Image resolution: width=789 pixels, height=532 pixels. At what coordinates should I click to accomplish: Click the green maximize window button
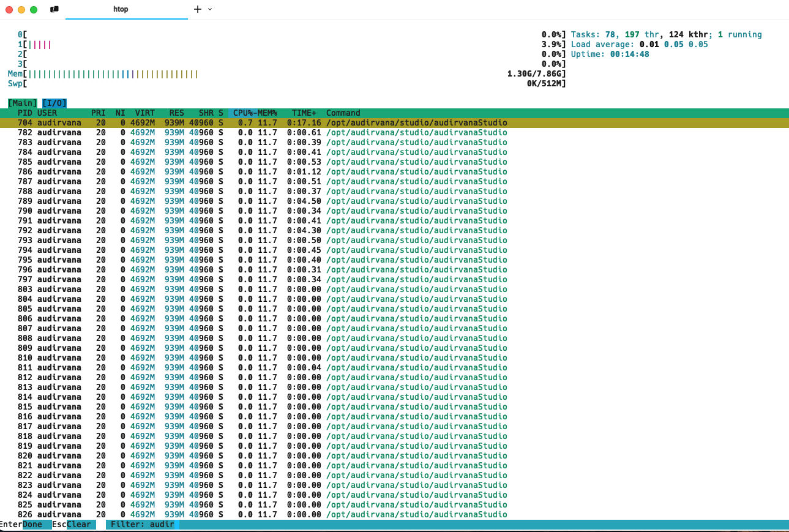point(34,9)
